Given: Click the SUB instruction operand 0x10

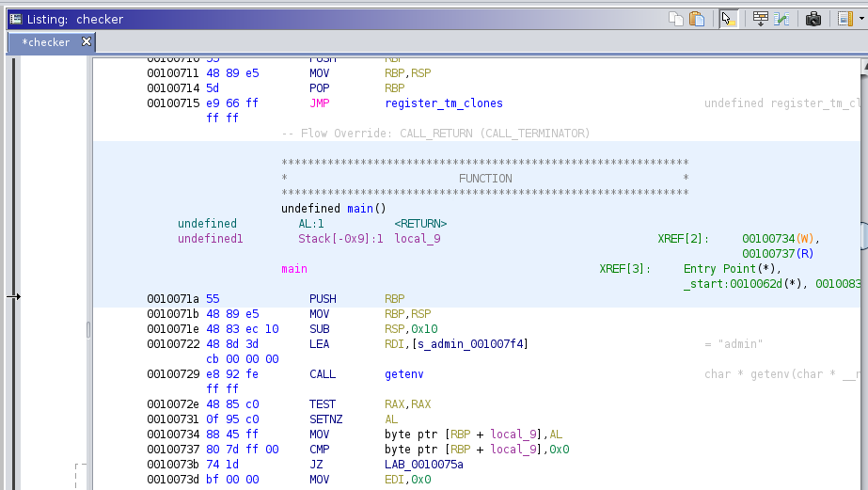Looking at the screenshot, I should coord(424,329).
